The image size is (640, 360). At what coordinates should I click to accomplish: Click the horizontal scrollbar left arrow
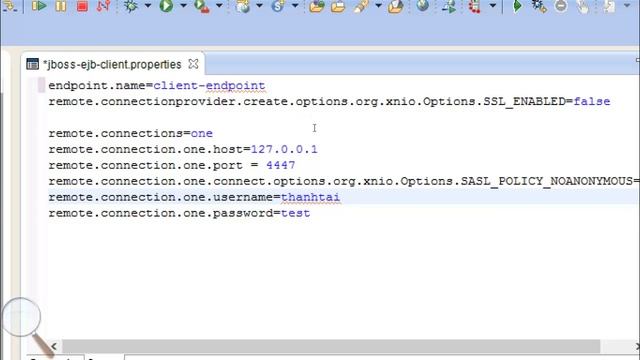click(x=54, y=347)
